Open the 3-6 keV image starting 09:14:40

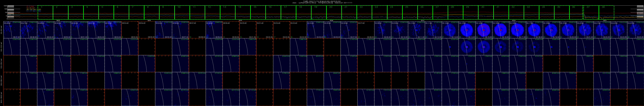point(484,30)
